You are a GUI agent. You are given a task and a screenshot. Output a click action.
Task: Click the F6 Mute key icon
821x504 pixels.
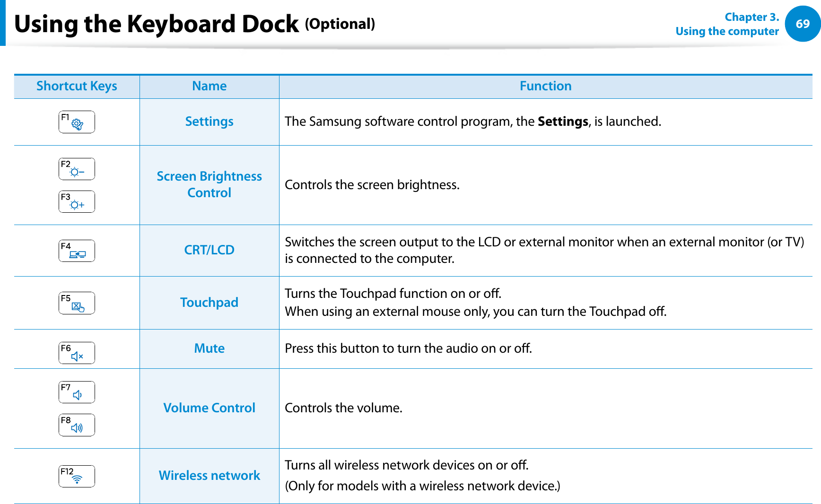tap(77, 353)
